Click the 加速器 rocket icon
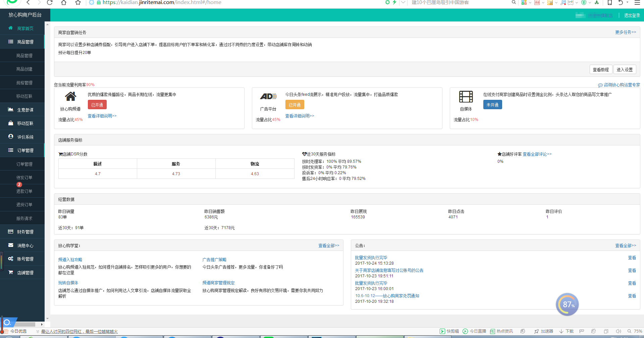The width and height of the screenshot is (644, 338). (x=536, y=331)
